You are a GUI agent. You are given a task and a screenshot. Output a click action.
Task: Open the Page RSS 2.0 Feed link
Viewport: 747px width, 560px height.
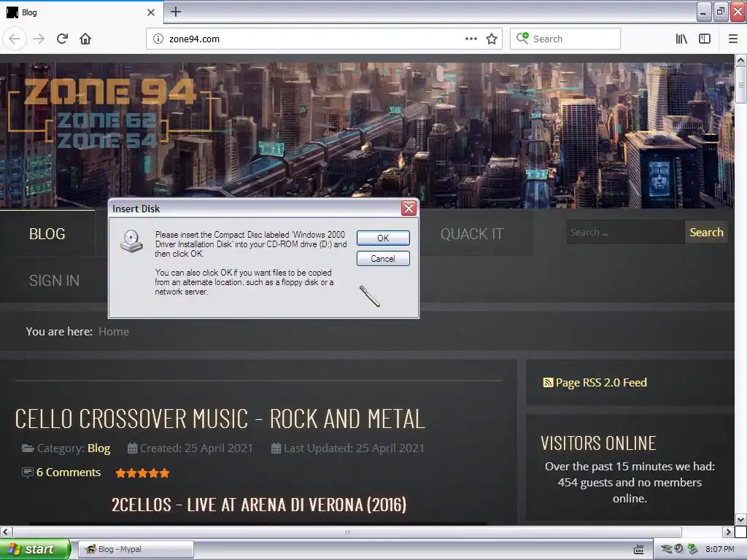(601, 382)
